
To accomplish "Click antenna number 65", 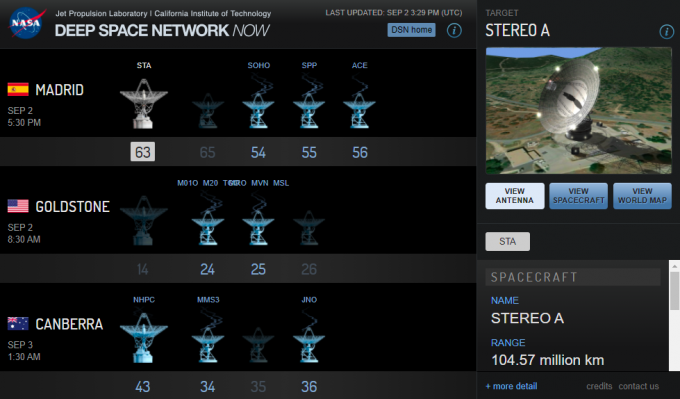I will coord(207,153).
